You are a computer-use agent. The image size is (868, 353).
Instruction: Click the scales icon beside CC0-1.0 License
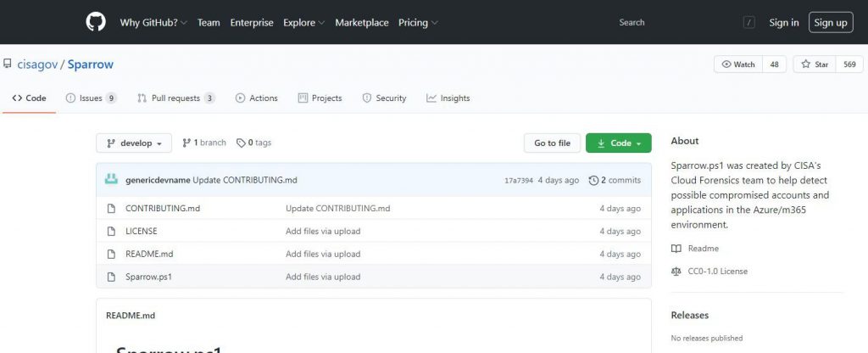pos(676,271)
